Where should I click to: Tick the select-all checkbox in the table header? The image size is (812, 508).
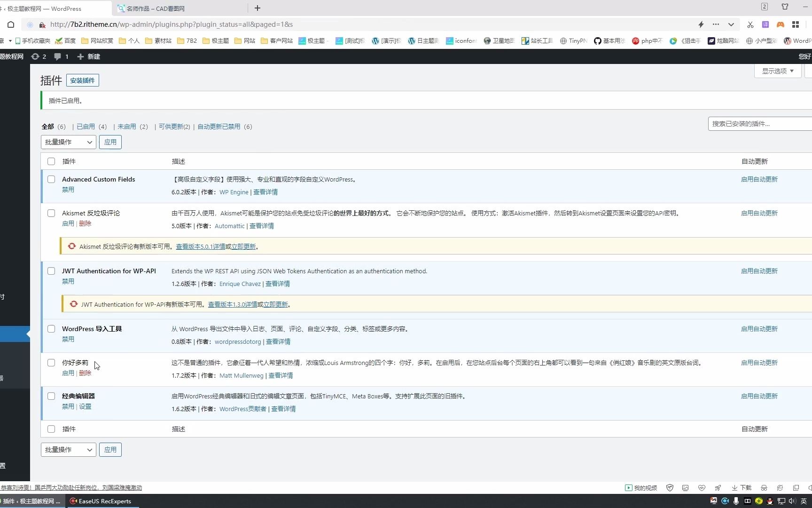[x=51, y=161]
